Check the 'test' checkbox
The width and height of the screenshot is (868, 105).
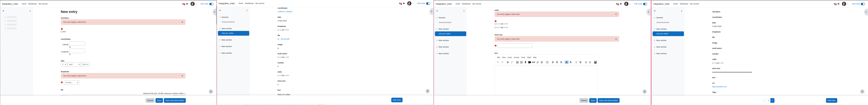click(62, 32)
